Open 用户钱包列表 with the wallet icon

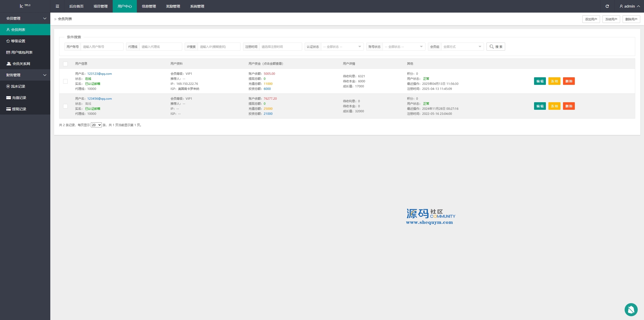(x=21, y=52)
